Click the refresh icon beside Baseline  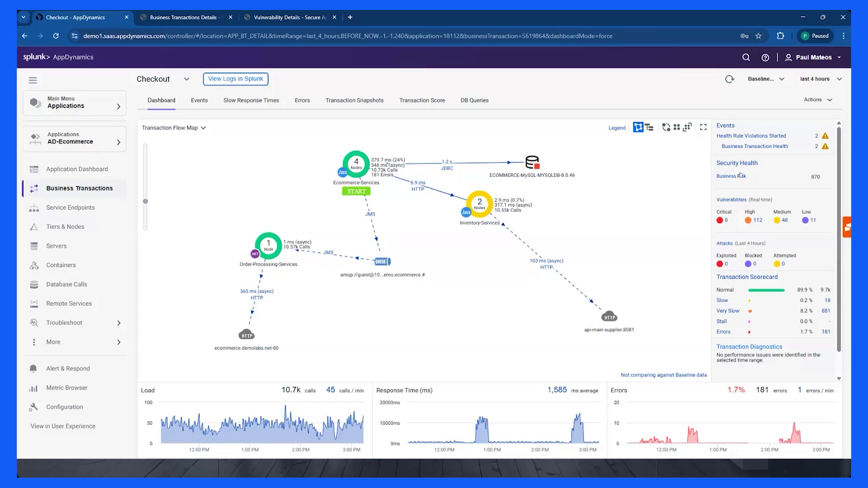point(729,79)
